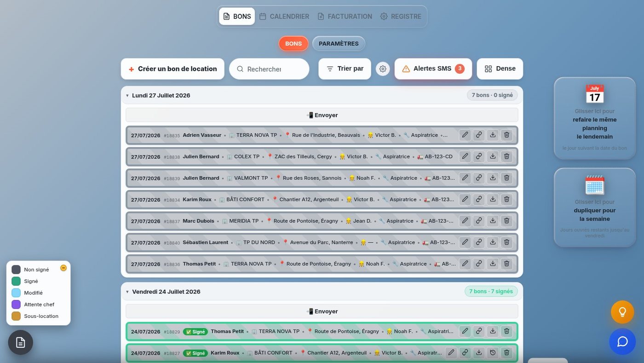
Task: Open the gear settings beside Trier par
Action: (x=383, y=69)
